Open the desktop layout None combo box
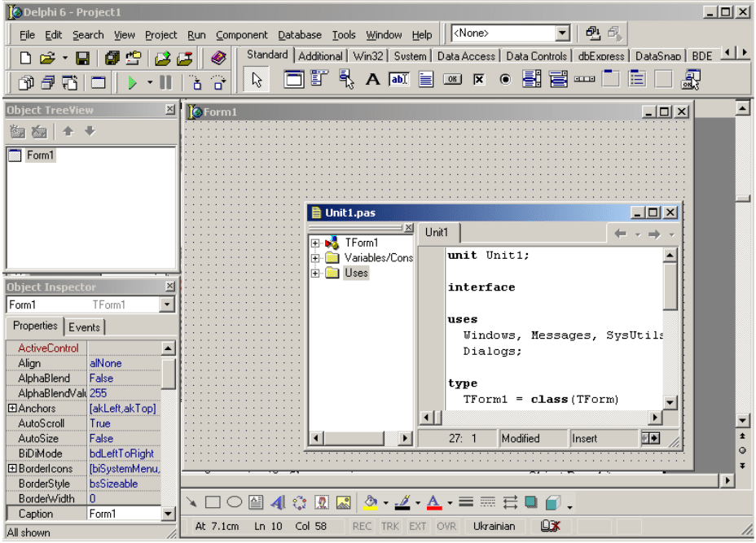 click(x=563, y=33)
